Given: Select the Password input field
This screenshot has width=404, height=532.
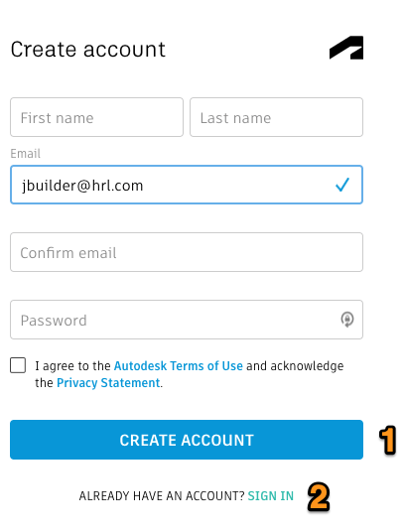Looking at the screenshot, I should point(187,320).
